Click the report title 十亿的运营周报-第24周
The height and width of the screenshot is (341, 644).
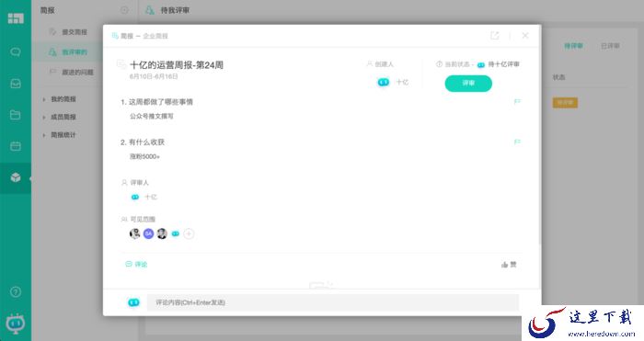coord(177,65)
